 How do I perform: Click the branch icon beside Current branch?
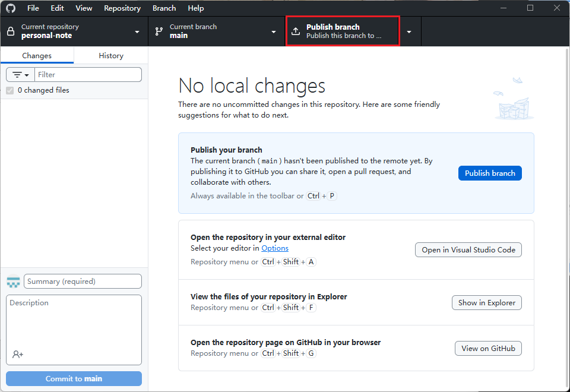click(x=159, y=31)
